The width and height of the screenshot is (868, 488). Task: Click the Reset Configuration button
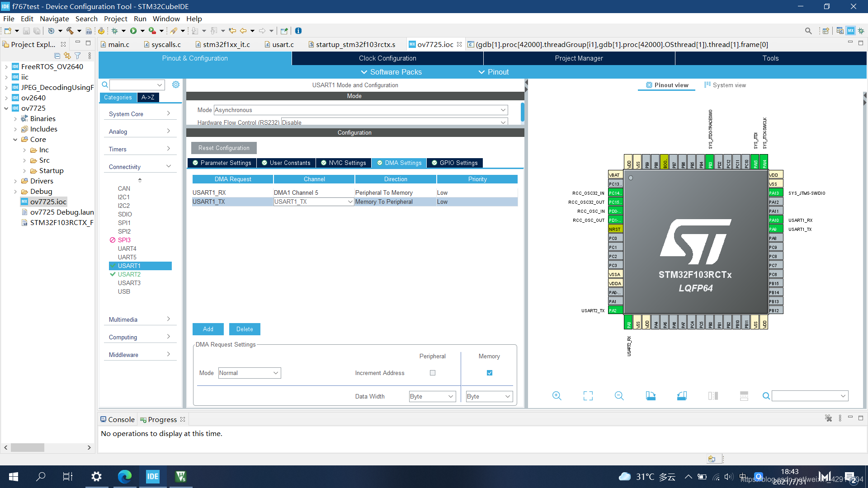click(x=224, y=148)
